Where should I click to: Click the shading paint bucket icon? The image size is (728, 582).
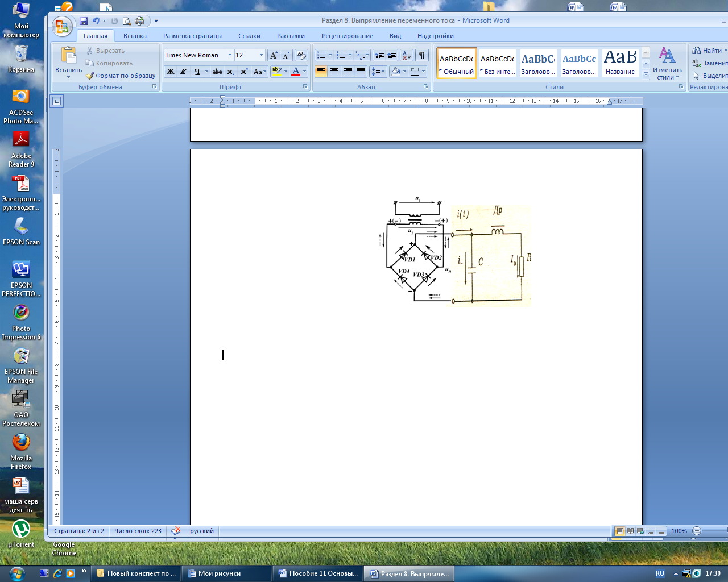click(396, 72)
